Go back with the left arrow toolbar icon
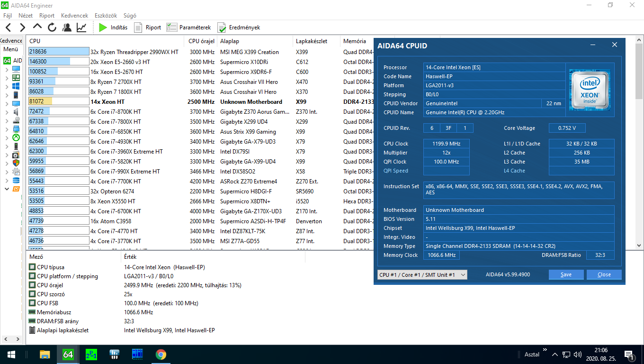The width and height of the screenshot is (644, 364). (x=9, y=27)
